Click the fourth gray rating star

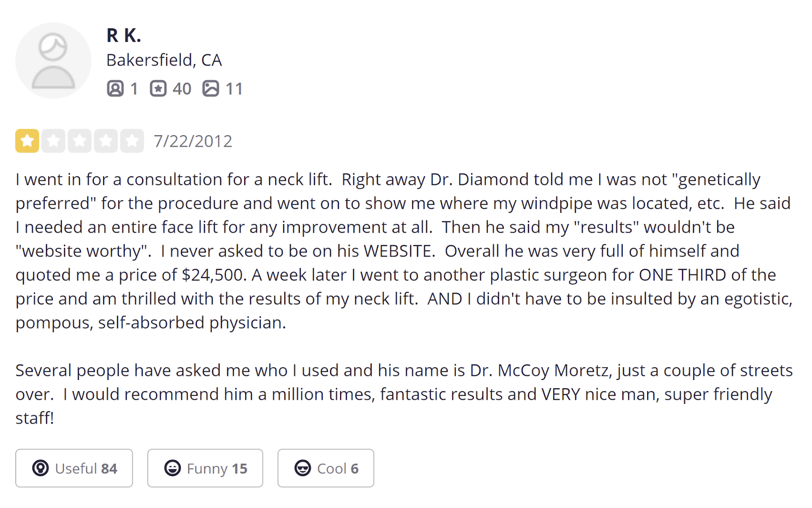106,141
